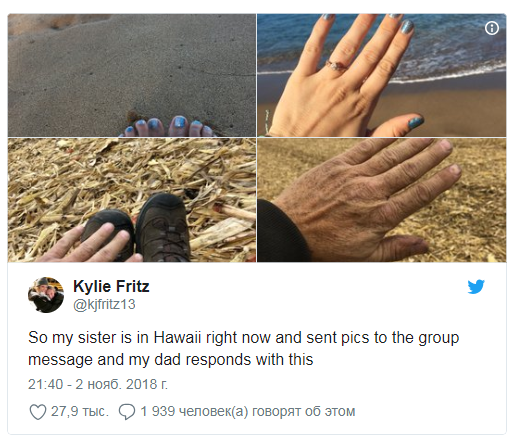526x446 pixels.
Task: Click the Kylie Fritz display name
Action: tap(111, 286)
